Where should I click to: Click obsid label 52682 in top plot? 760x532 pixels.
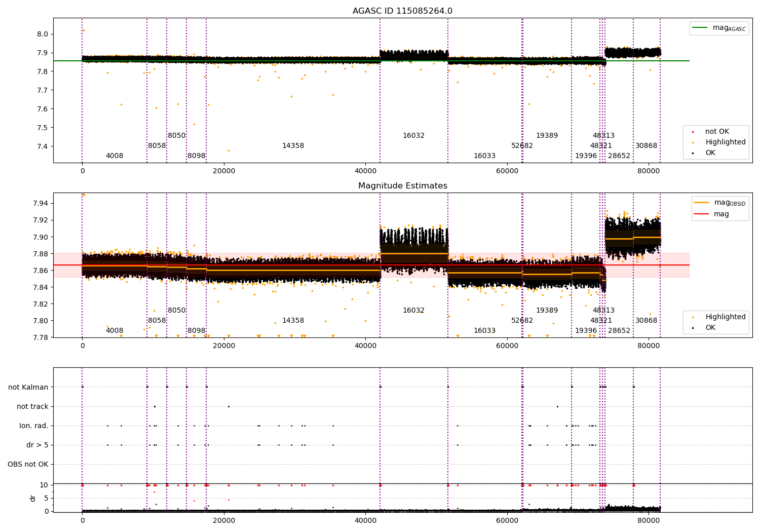[x=522, y=146]
